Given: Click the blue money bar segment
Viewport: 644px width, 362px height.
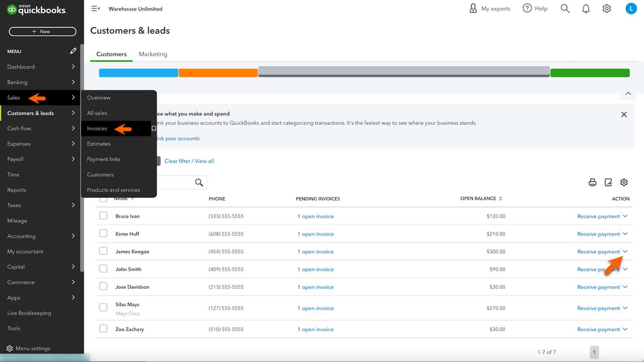Looking at the screenshot, I should (138, 73).
